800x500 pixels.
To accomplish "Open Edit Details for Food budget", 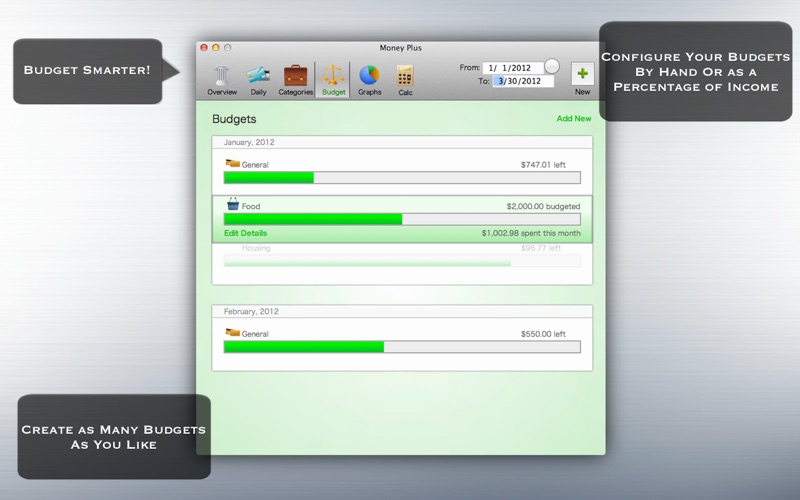I will [x=245, y=233].
